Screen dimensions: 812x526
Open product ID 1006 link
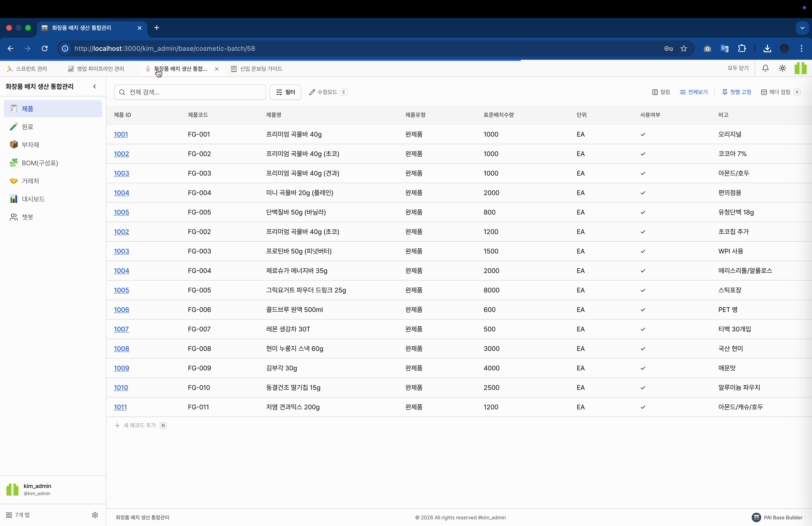point(122,310)
